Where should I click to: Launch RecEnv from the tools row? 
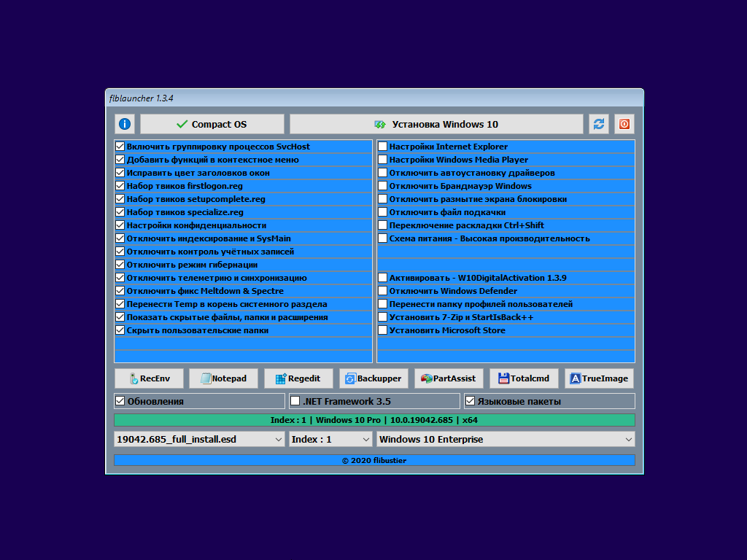click(x=149, y=378)
